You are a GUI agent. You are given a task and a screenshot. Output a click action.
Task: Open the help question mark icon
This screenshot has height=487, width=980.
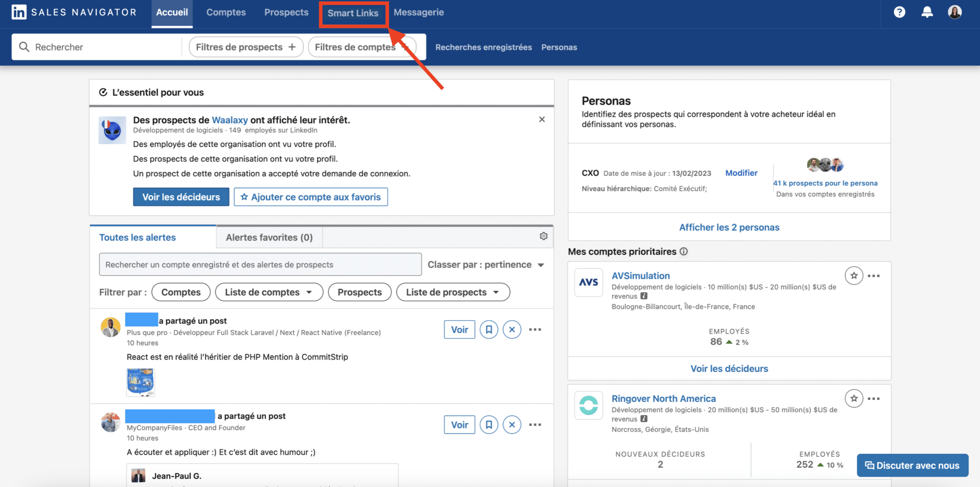pos(899,11)
